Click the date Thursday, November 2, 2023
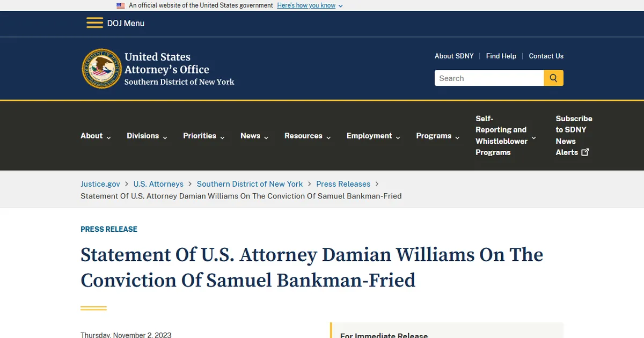This screenshot has width=644, height=338. pos(126,335)
